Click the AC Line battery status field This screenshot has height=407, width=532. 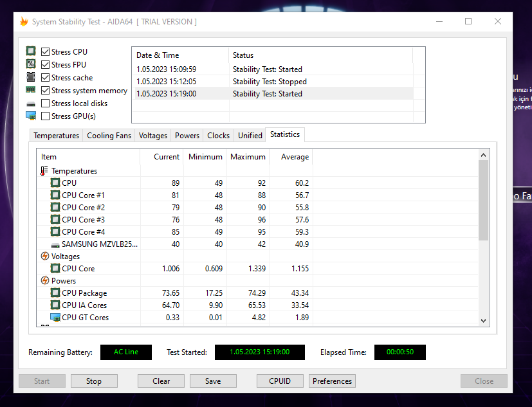126,352
